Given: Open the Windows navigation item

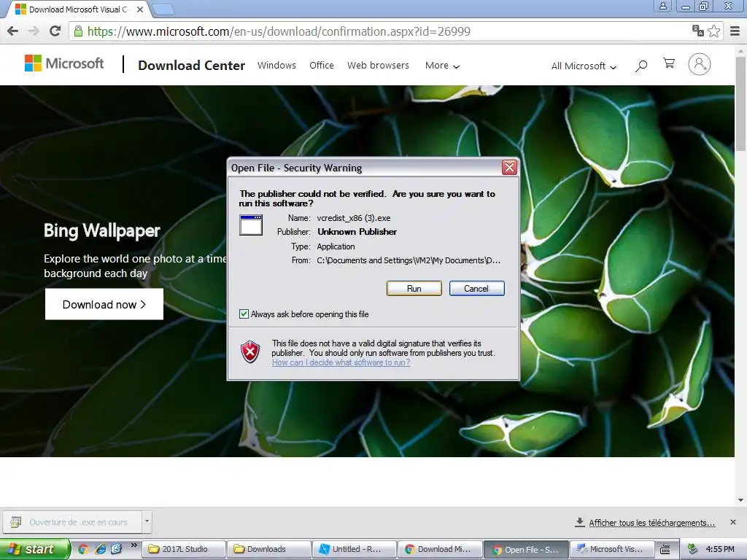Looking at the screenshot, I should (276, 65).
